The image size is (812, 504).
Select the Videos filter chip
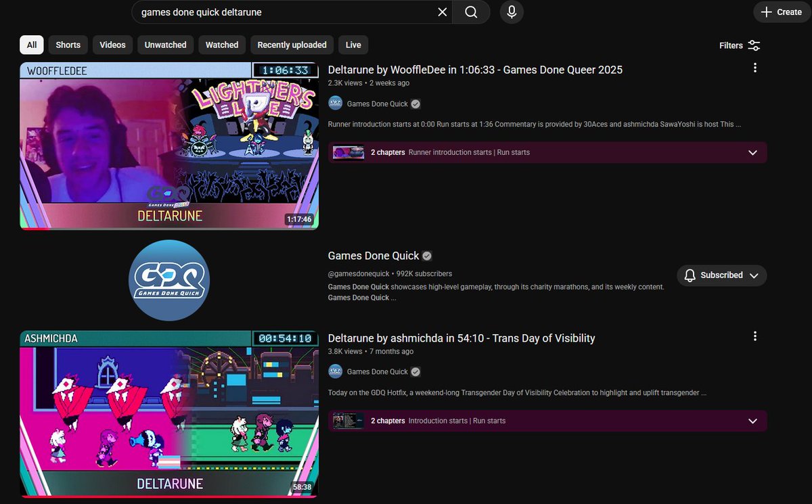click(112, 45)
